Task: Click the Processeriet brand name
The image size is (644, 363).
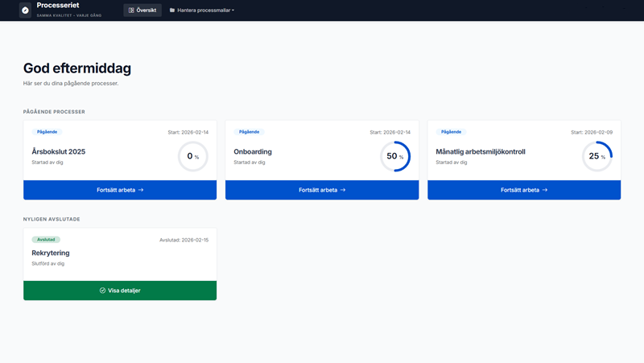Action: point(58,6)
